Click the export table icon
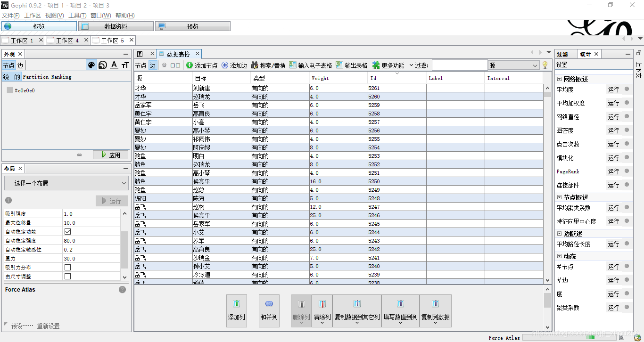The width and height of the screenshot is (644, 342). (339, 65)
